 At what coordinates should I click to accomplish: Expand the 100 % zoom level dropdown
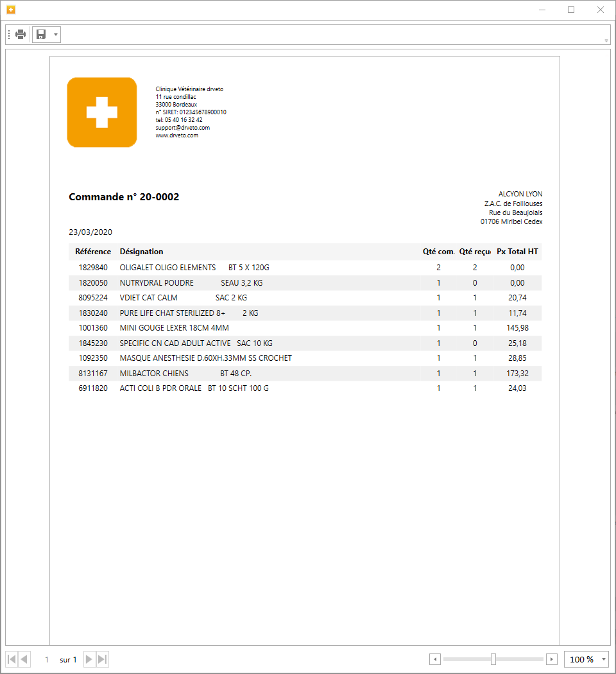coord(604,659)
